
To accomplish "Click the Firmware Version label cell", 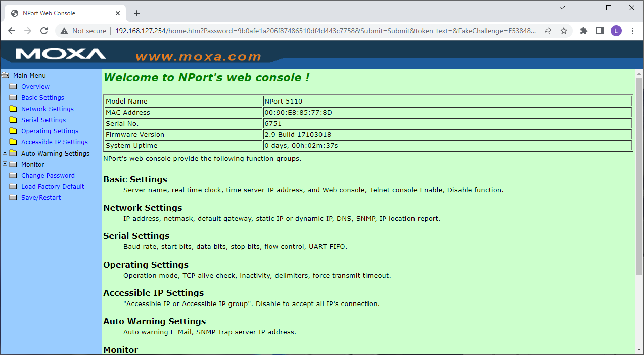I will click(183, 134).
